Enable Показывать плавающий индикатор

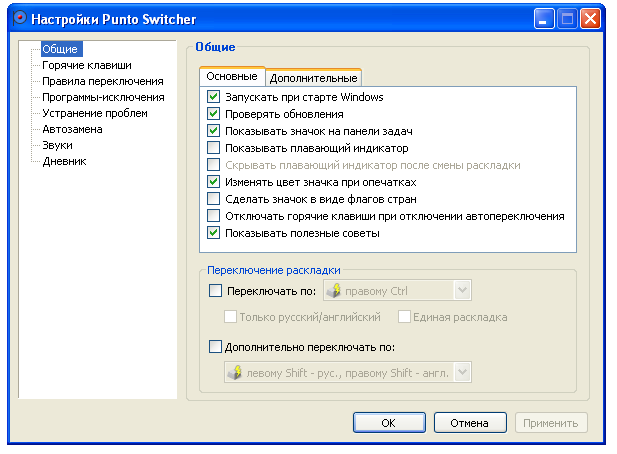point(213,148)
